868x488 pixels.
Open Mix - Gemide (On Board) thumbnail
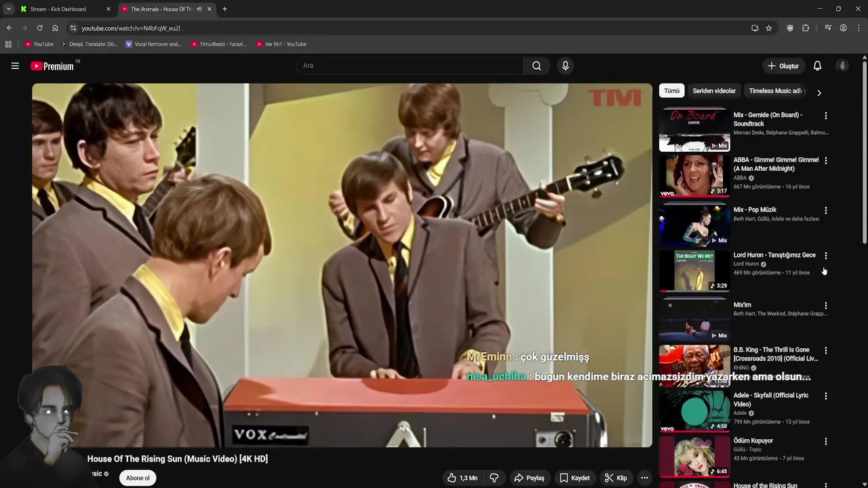[694, 129]
